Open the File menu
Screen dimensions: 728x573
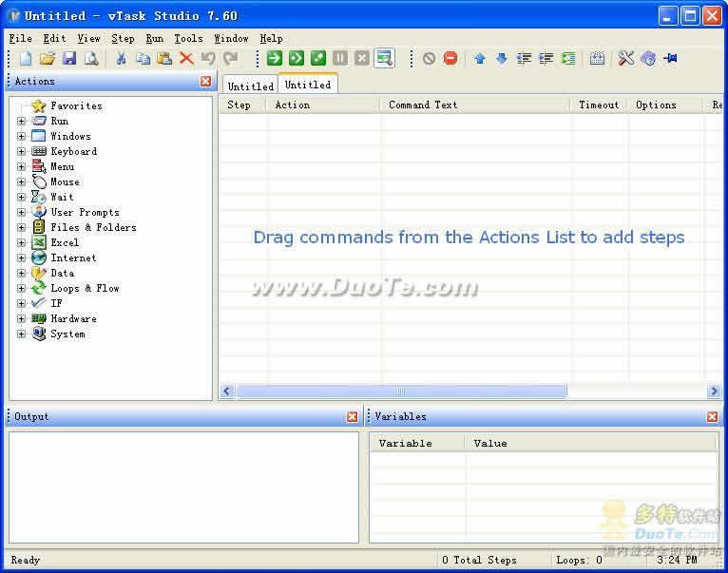pos(20,39)
